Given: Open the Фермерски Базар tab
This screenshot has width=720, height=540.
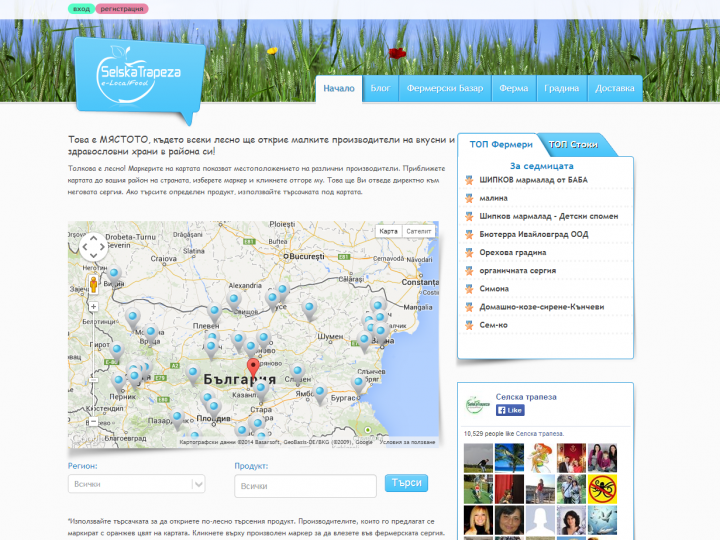Looking at the screenshot, I should tap(445, 88).
